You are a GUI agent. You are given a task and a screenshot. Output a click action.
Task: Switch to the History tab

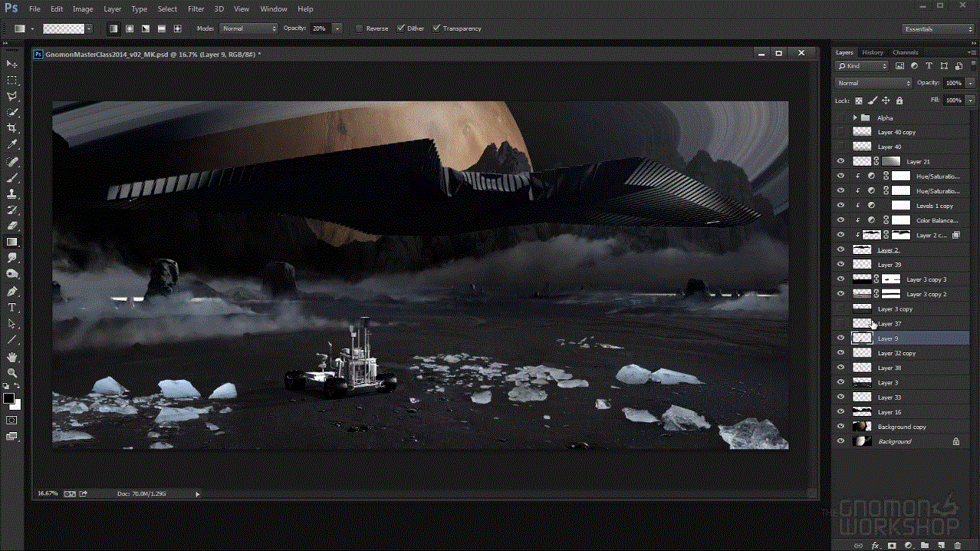(x=873, y=52)
